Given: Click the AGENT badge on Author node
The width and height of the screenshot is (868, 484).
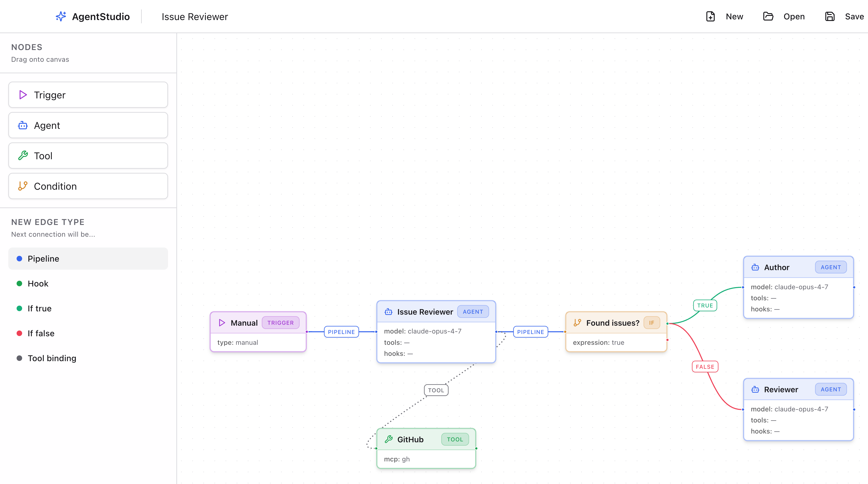Looking at the screenshot, I should pyautogui.click(x=831, y=267).
